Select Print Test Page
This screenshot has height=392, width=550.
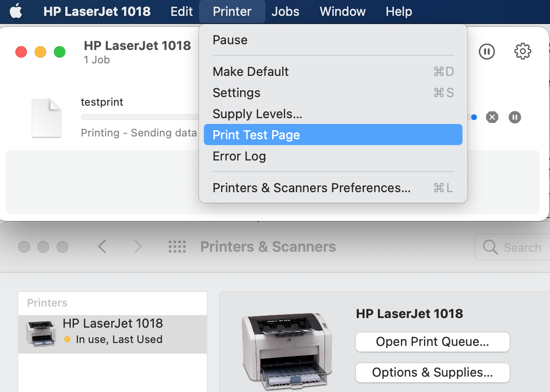coord(333,135)
